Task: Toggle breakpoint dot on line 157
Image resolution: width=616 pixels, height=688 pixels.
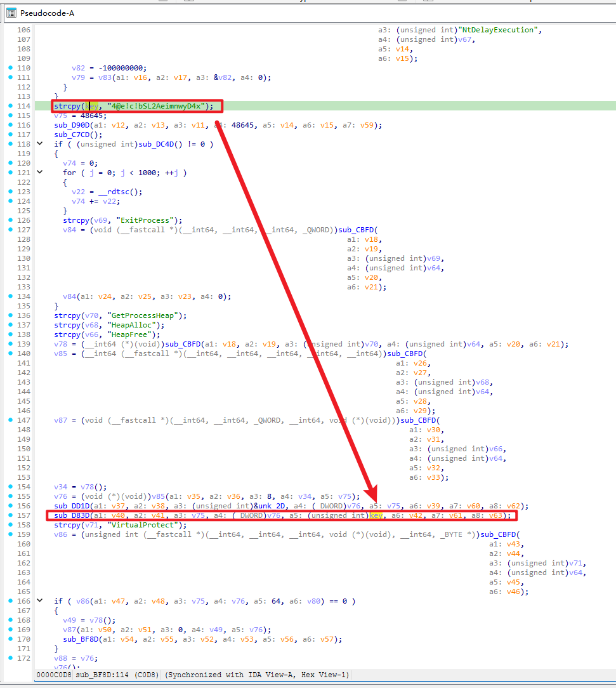Action: 11,515
